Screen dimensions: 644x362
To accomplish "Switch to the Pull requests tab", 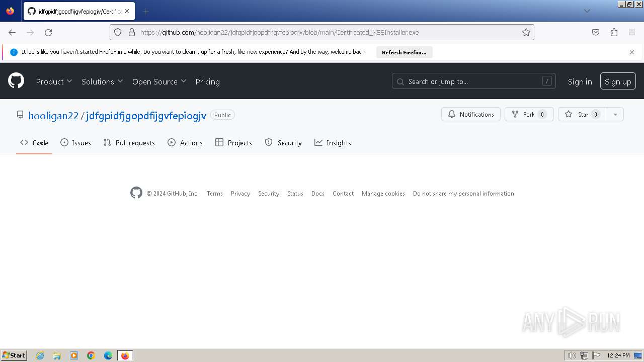I will [x=129, y=143].
